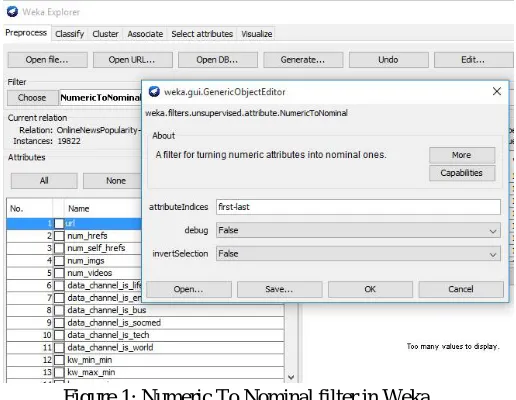Open the Select attributes tab
This screenshot has width=516, height=400.
click(x=202, y=34)
